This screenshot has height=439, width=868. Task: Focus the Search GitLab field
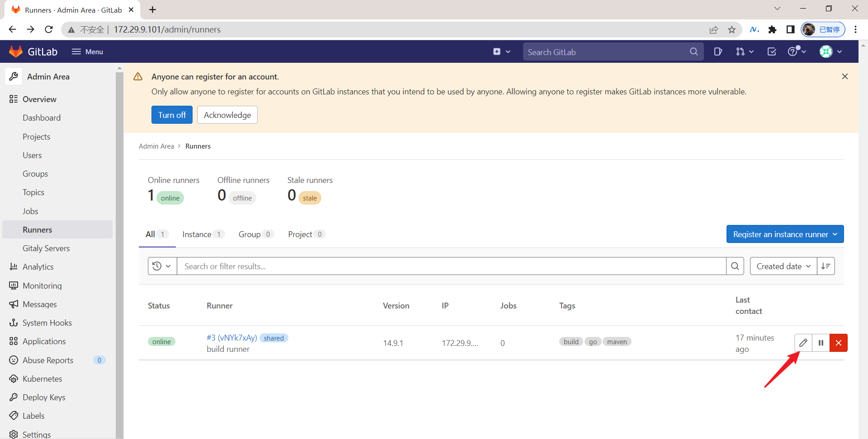[x=613, y=52]
